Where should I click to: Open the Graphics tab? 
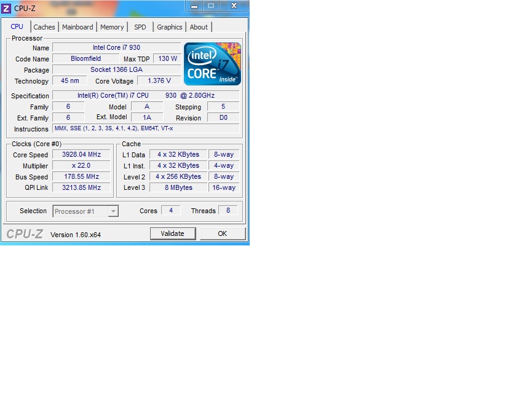point(169,27)
